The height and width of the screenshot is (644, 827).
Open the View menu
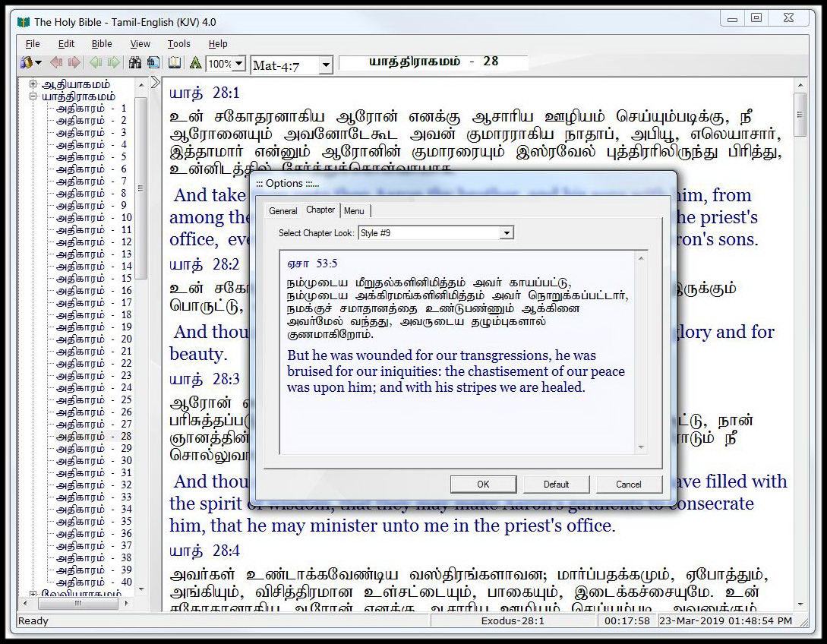coord(140,44)
